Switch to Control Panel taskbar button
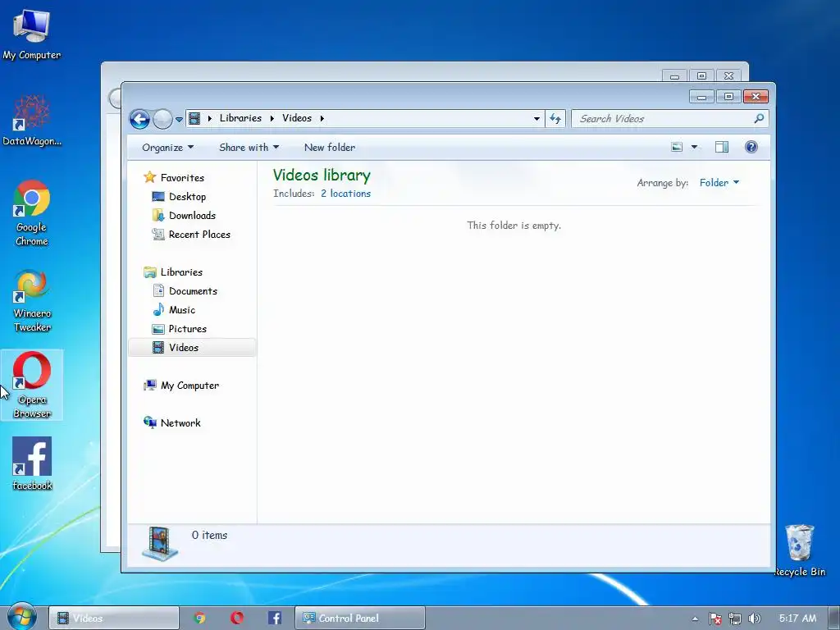840x630 pixels. click(360, 619)
